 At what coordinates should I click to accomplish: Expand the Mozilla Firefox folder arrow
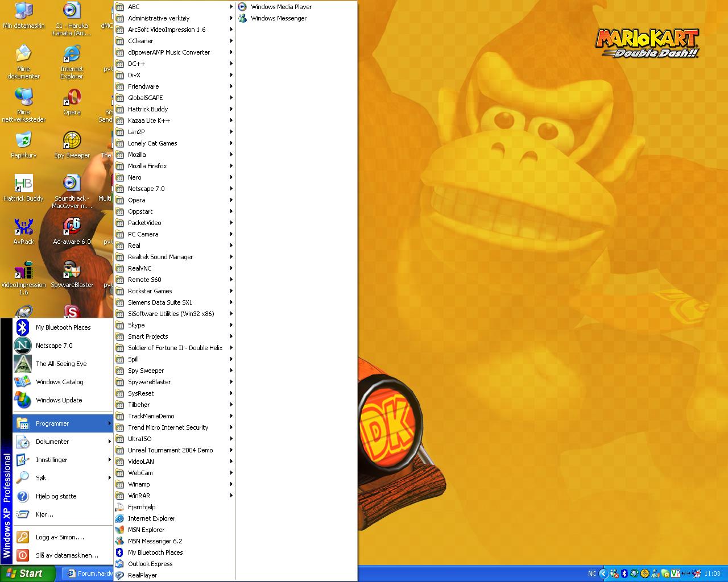click(x=231, y=166)
